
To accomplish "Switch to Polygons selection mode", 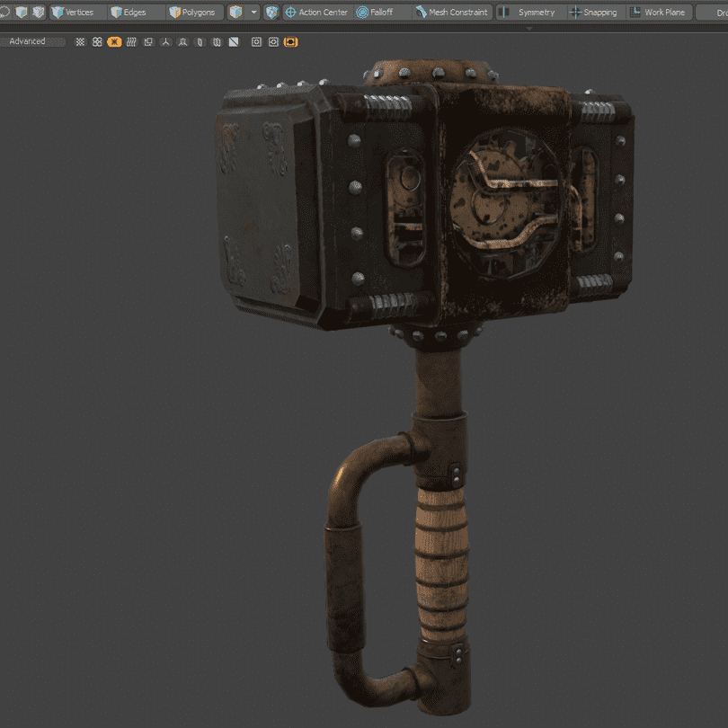I will pos(191,13).
